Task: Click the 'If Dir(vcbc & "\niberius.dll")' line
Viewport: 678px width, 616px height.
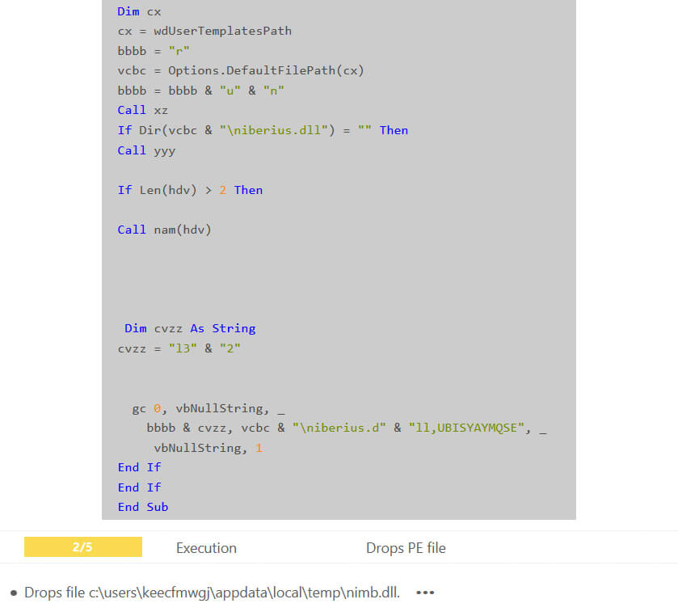Action: point(263,130)
